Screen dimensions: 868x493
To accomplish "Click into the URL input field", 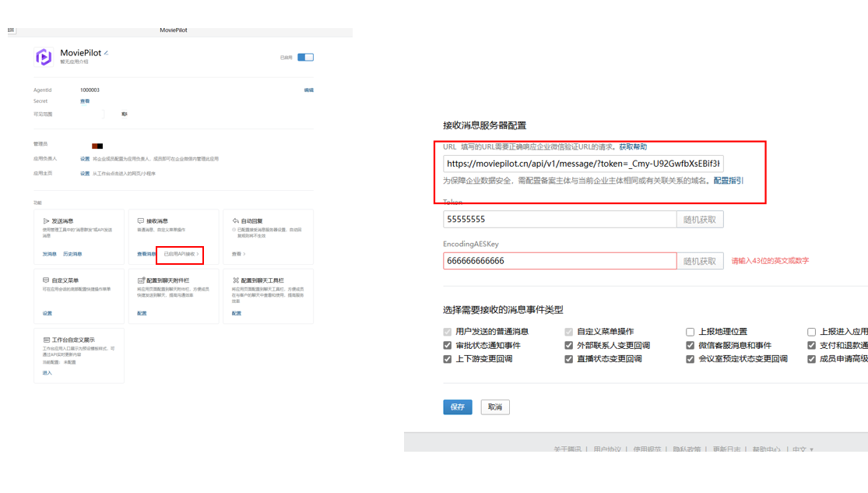I will pos(583,164).
